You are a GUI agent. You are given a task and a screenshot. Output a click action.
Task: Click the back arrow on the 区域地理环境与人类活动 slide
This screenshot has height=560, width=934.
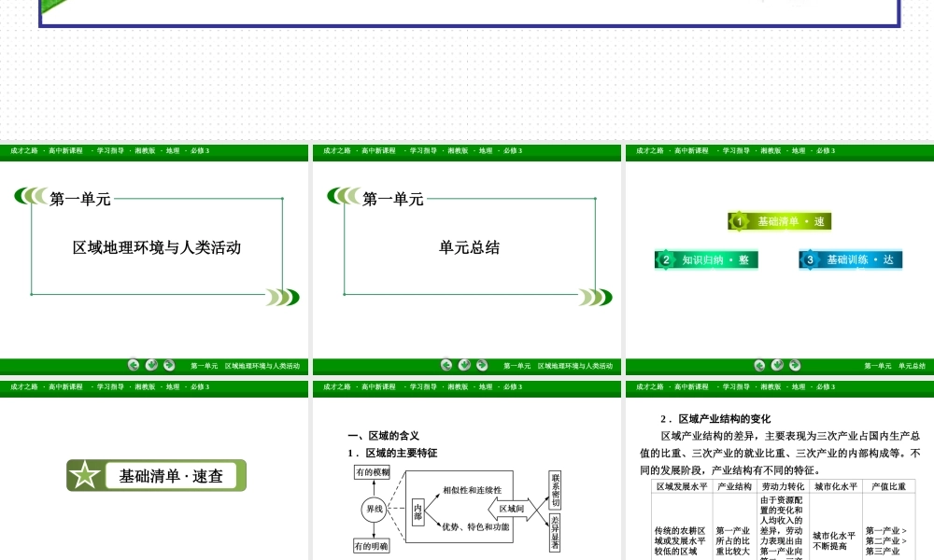coord(134,366)
